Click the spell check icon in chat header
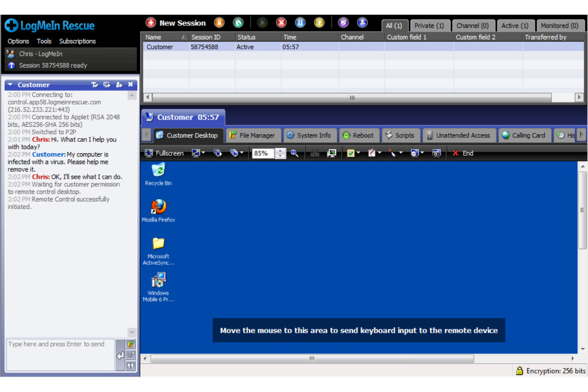The width and height of the screenshot is (588, 392). tap(95, 85)
